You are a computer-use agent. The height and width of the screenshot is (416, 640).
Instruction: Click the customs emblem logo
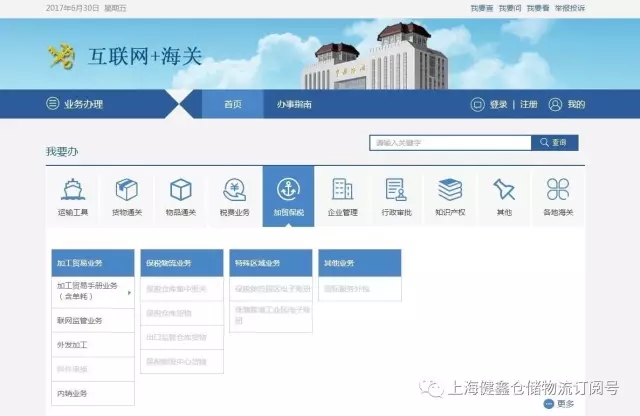click(62, 56)
